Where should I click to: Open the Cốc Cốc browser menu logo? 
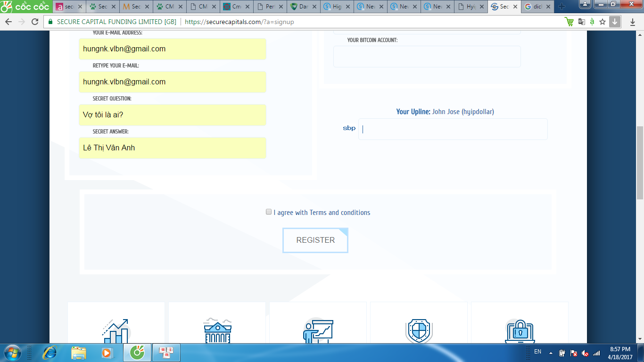25,7
